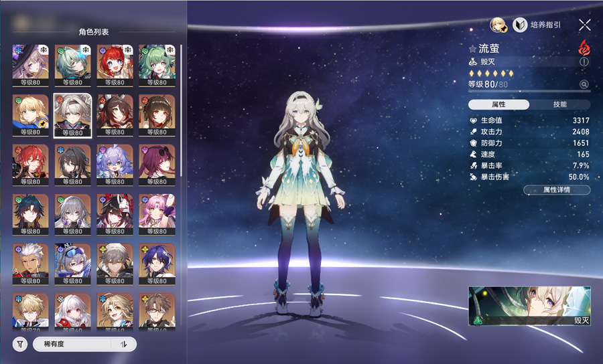
Task: Click the character list scrollbar
Action: point(181,111)
